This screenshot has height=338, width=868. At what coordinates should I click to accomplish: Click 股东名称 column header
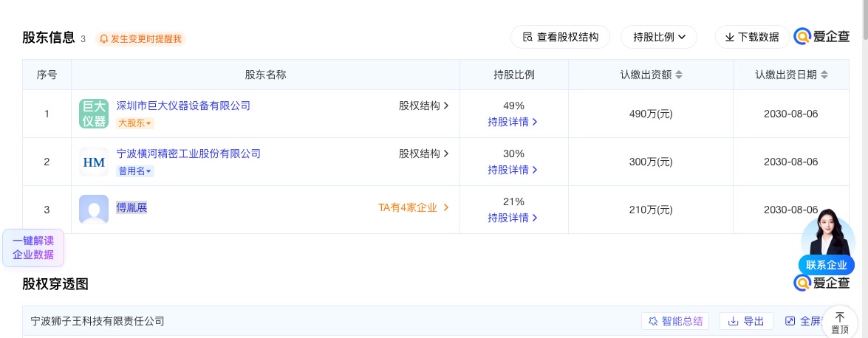tap(265, 75)
